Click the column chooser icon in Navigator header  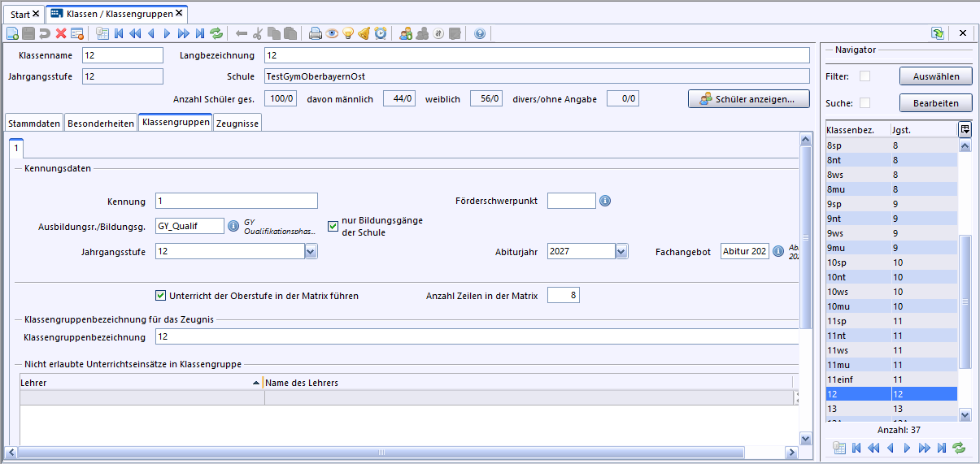point(965,129)
